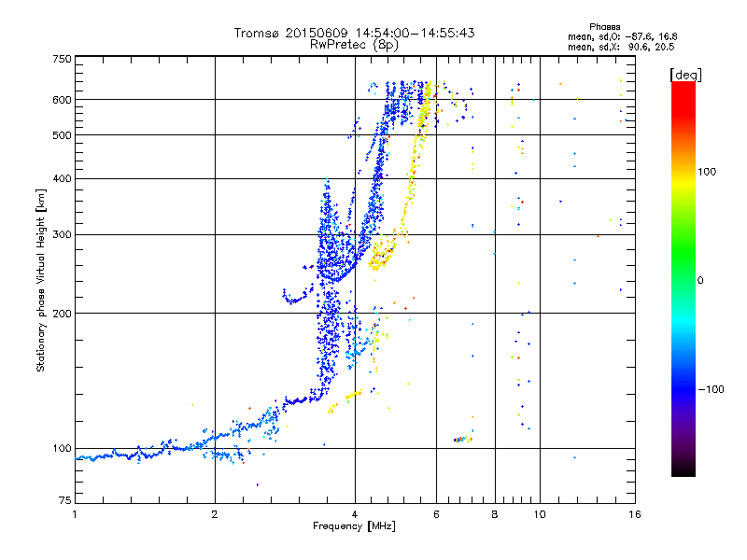The image size is (747, 560).
Task: Click the '100' tick label beside the color bar
Action: tap(707, 172)
